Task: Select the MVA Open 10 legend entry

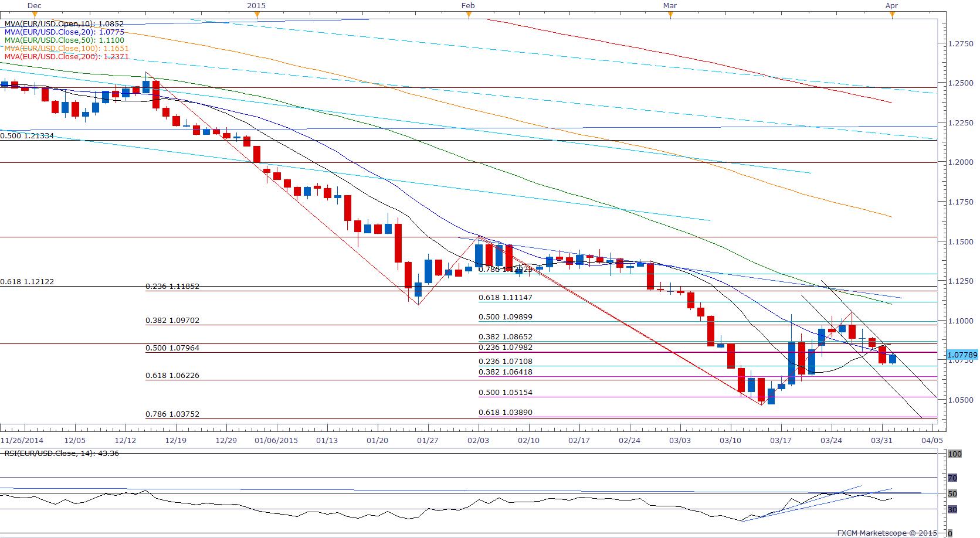Action: 64,24
